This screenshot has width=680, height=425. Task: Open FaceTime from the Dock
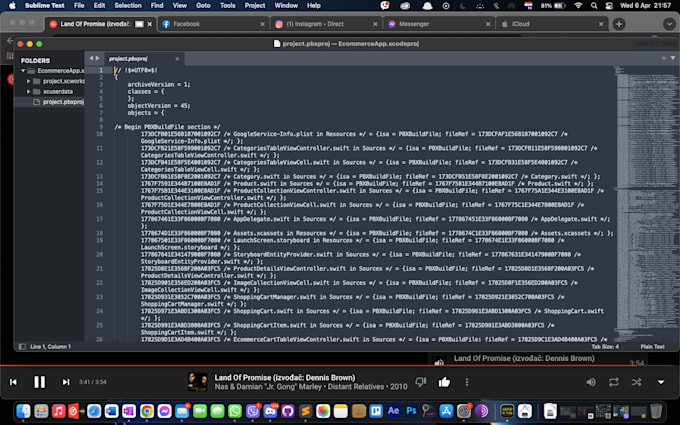coord(199,411)
